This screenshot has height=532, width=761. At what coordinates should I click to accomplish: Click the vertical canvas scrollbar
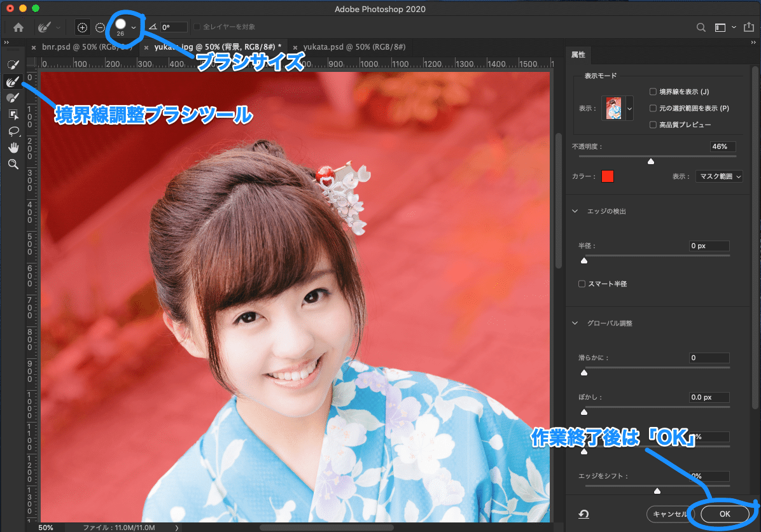(559, 200)
